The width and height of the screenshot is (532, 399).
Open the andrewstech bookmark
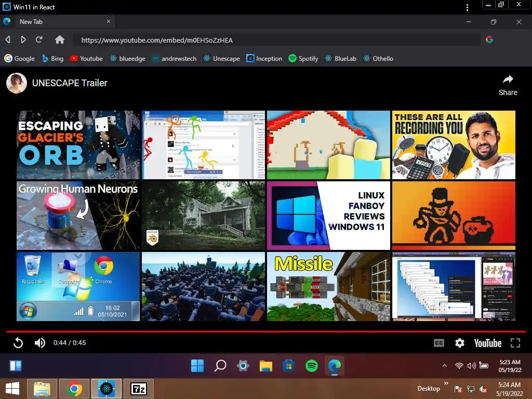coord(174,58)
